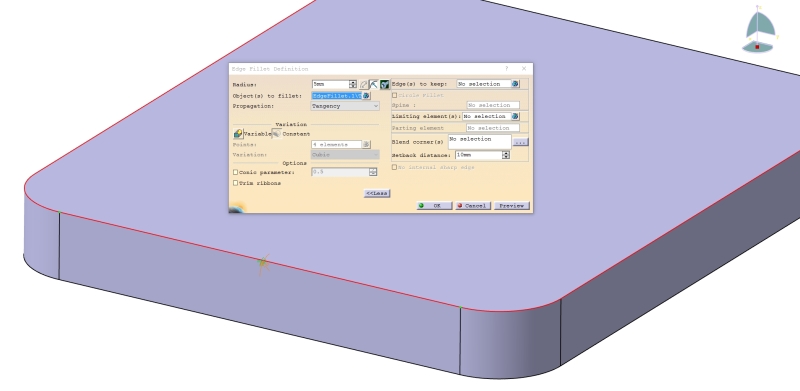The width and height of the screenshot is (800, 391).
Task: Select the Variable variation icon
Action: click(238, 134)
